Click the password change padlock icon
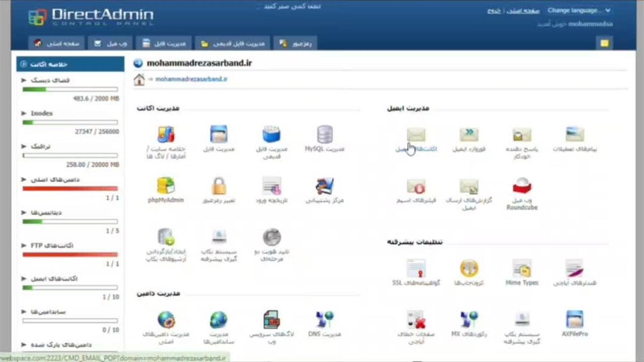Viewport: 644px width, 362px height. [x=219, y=187]
